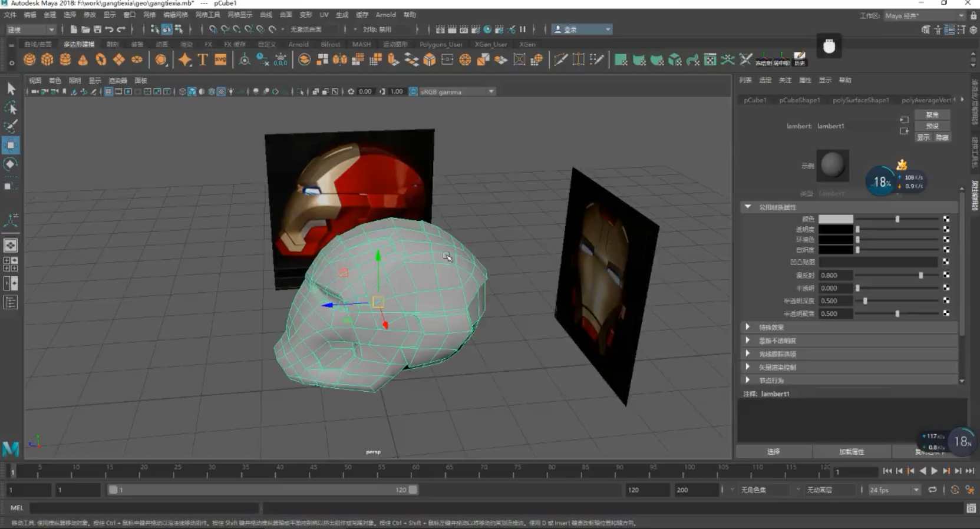Click the Save scene icon

click(x=97, y=29)
